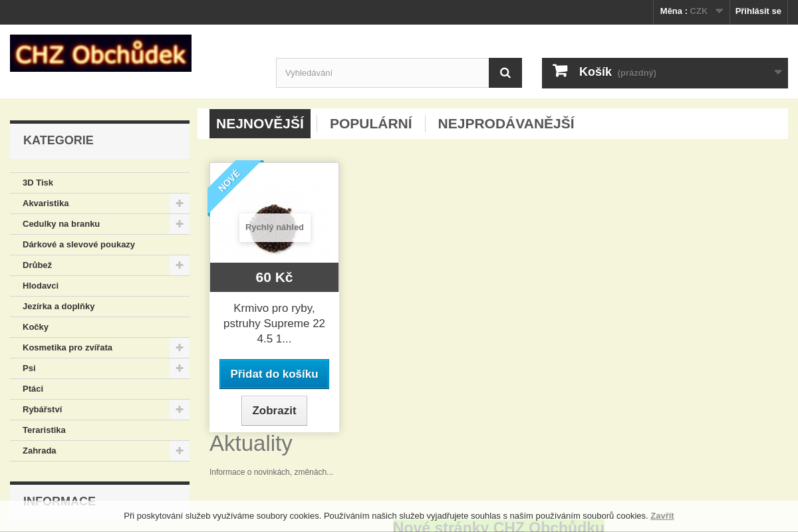Switch to the Populární tab

[x=370, y=124]
